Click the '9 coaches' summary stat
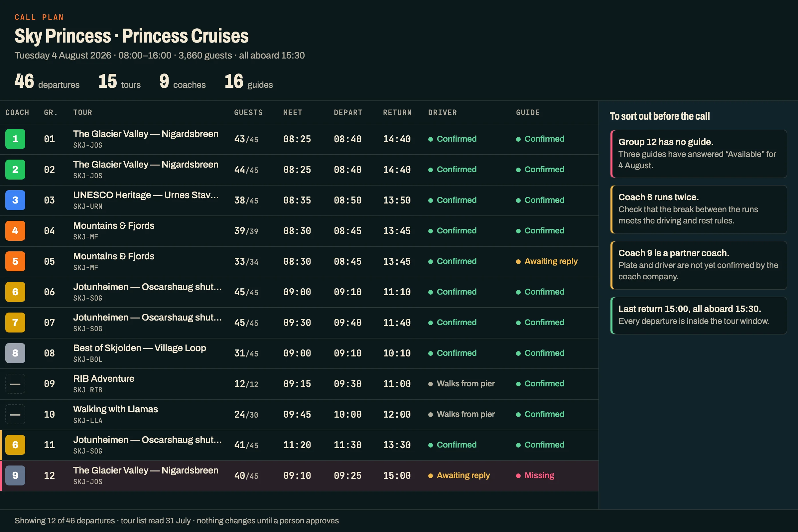Screen dimensions: 798x532 (183, 81)
